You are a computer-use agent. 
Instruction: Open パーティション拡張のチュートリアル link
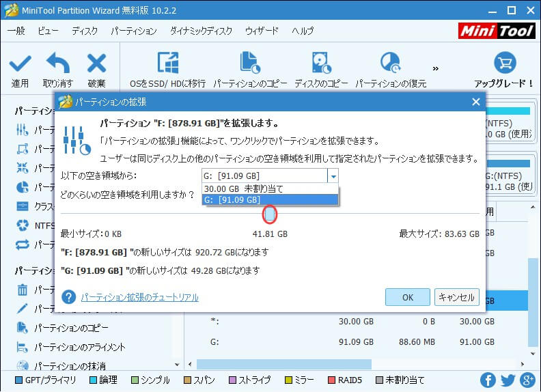[140, 297]
